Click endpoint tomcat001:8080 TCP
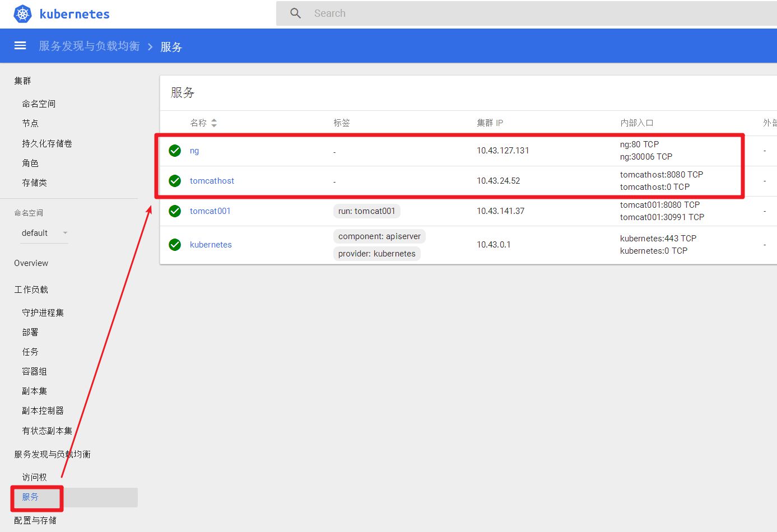 [660, 205]
